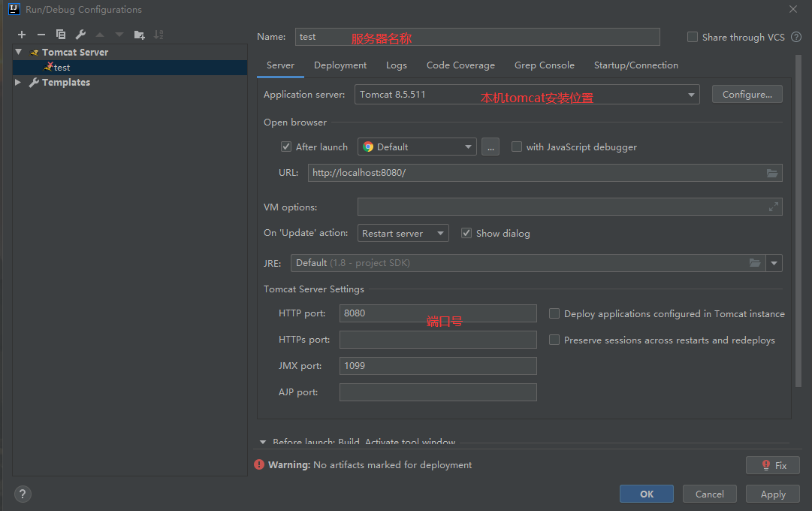Enable with JavaScript debugger

516,147
